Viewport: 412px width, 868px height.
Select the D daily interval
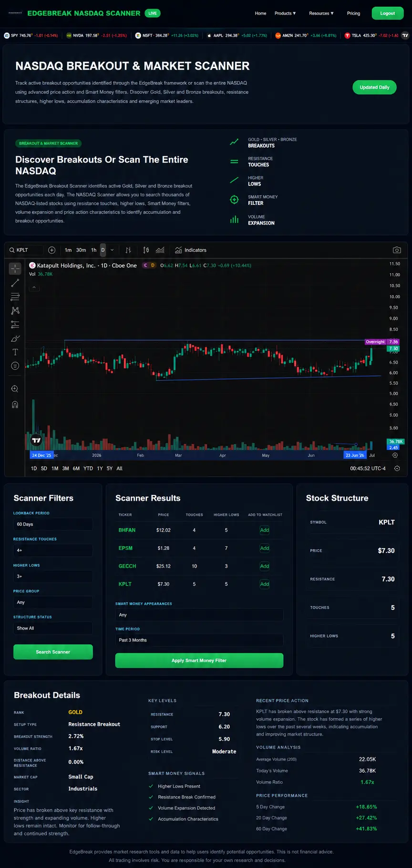[x=103, y=250]
